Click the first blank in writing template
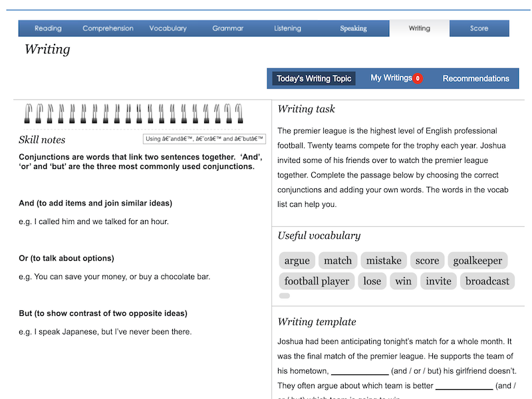The width and height of the screenshot is (532, 399). pos(360,371)
